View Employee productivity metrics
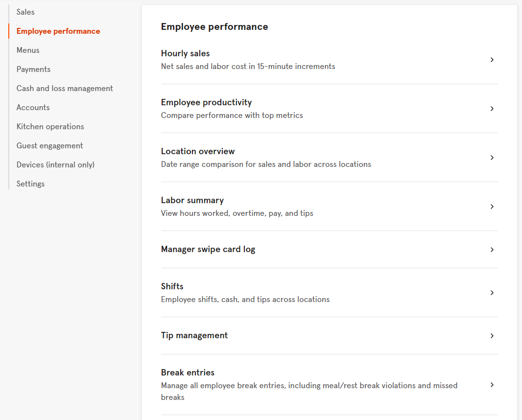 [x=206, y=102]
